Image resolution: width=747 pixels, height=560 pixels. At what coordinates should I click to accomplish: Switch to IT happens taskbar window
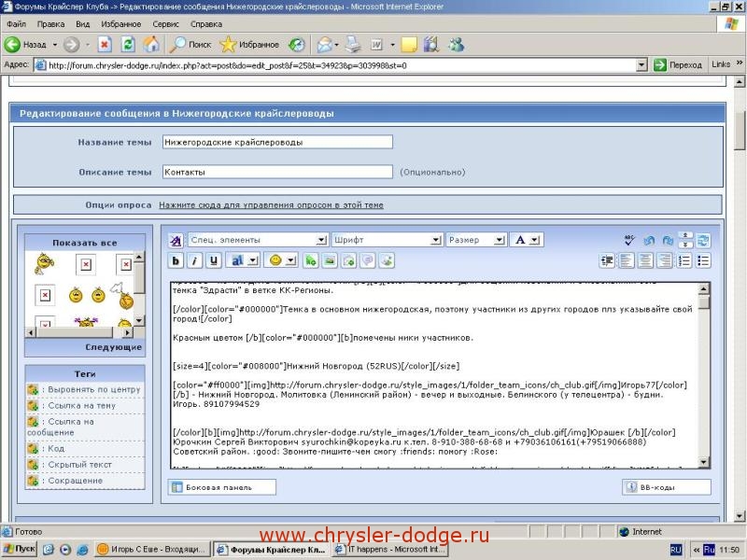coord(389,549)
